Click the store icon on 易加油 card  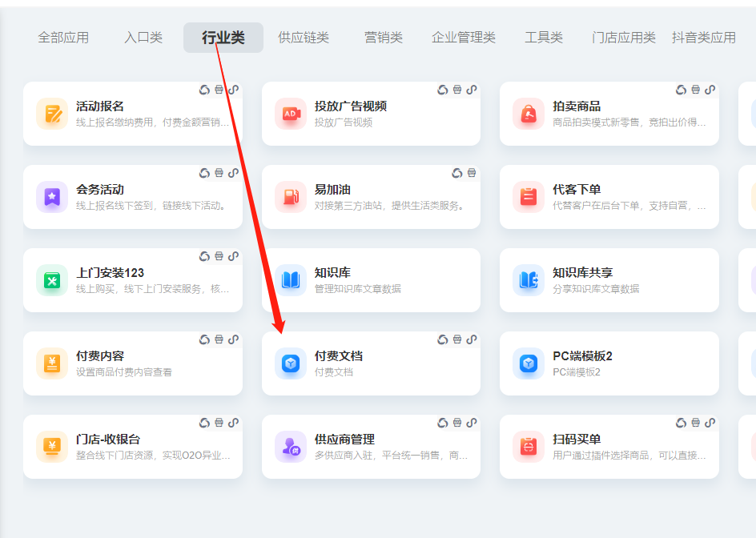(x=472, y=173)
